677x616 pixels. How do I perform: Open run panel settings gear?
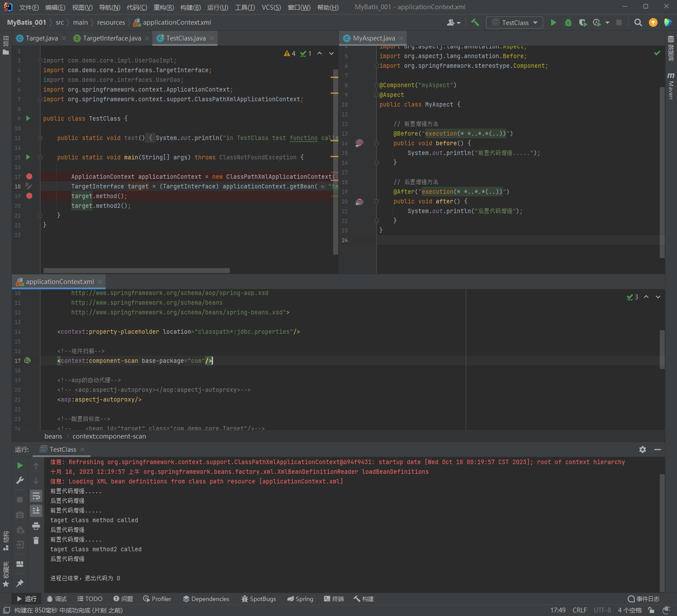coord(643,450)
